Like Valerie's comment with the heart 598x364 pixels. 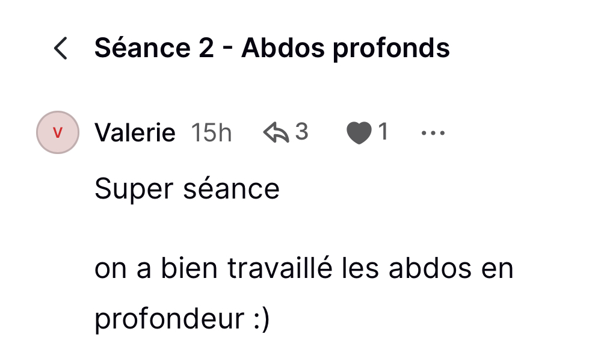[359, 133]
